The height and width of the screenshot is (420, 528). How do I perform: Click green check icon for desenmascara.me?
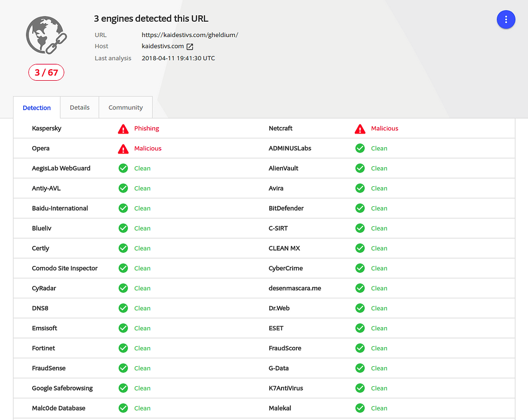tap(360, 288)
